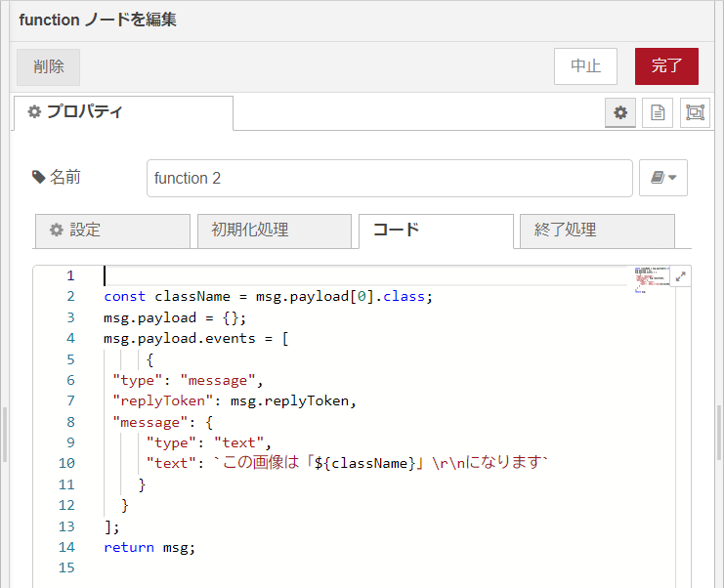
Task: Switch to the 初期化処理 tab
Action: [275, 231]
